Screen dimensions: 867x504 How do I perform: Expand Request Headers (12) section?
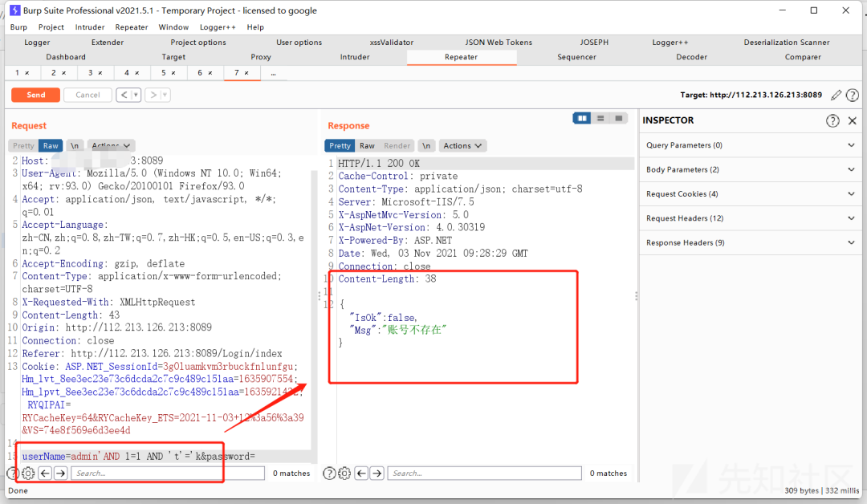tap(750, 218)
